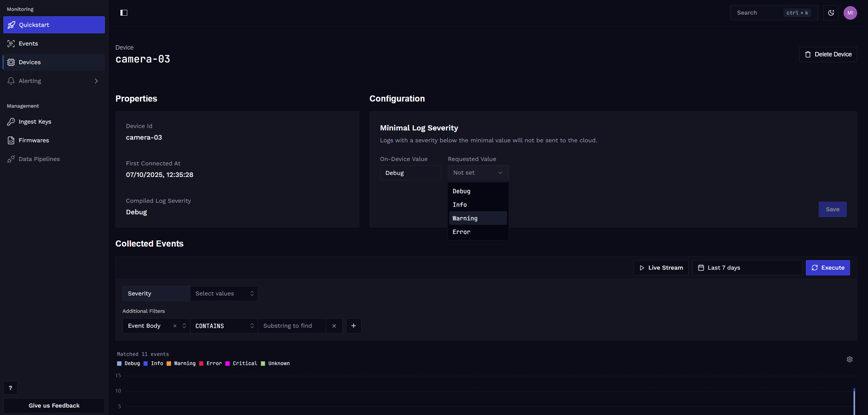Viewport: 868px width, 415px height.
Task: Open the Requested Value dropdown
Action: (x=478, y=173)
